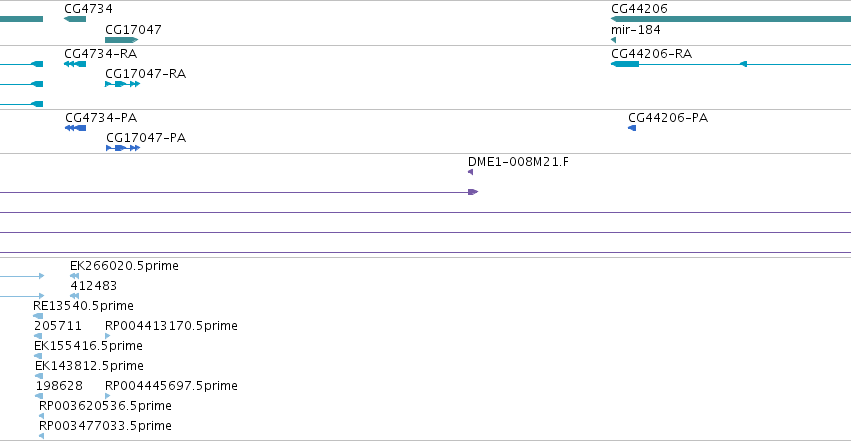
Task: Select the blue CG4734-PA CDS glyph
Action: [75, 128]
